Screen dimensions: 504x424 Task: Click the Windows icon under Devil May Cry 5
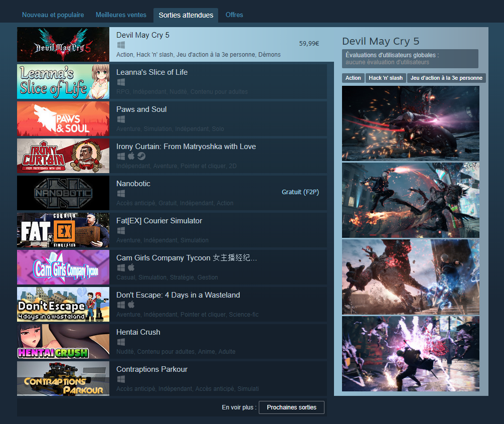(121, 45)
